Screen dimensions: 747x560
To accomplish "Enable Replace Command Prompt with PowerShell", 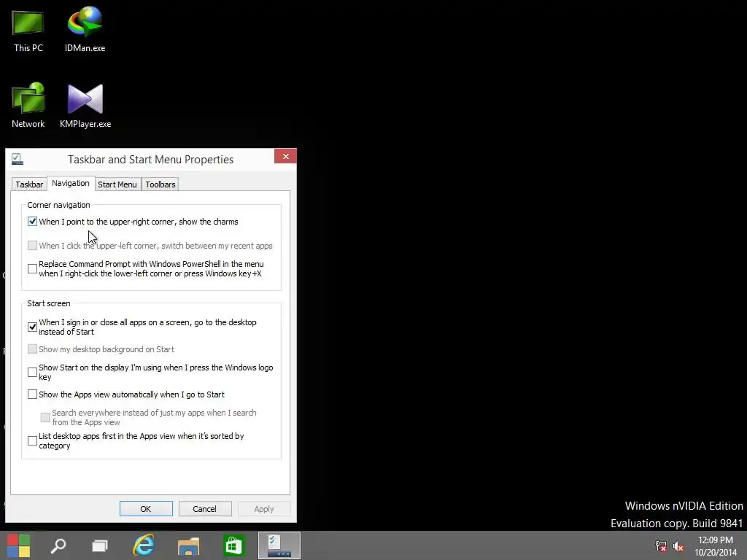I will [32, 268].
